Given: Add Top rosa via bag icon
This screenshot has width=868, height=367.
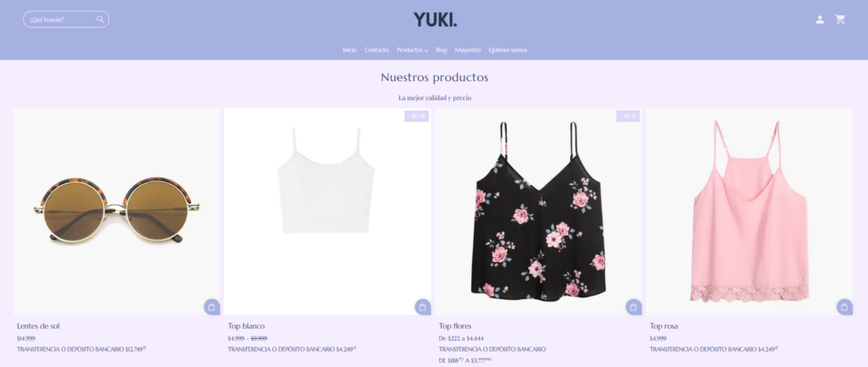Looking at the screenshot, I should click(844, 307).
